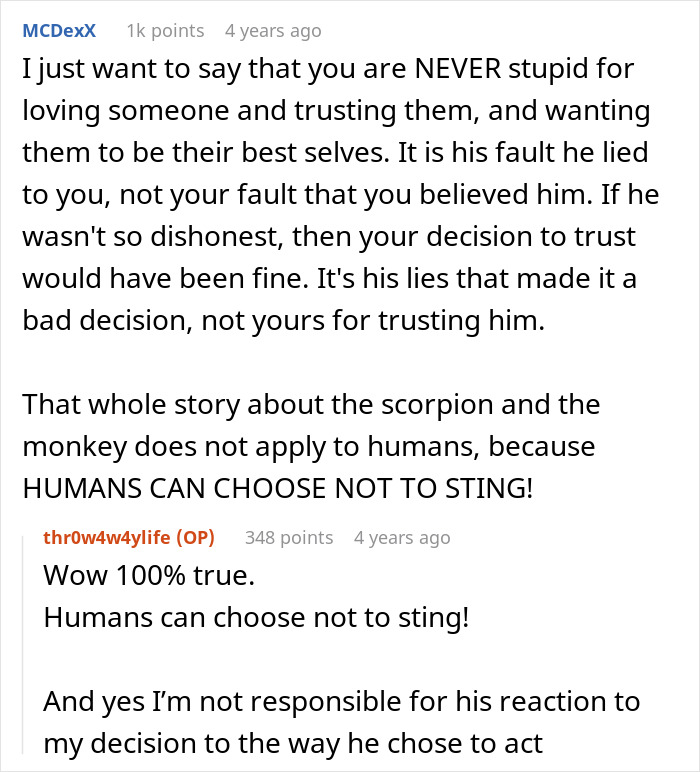
Task: Click the line starting And yes I'm
Action: pyautogui.click(x=341, y=701)
